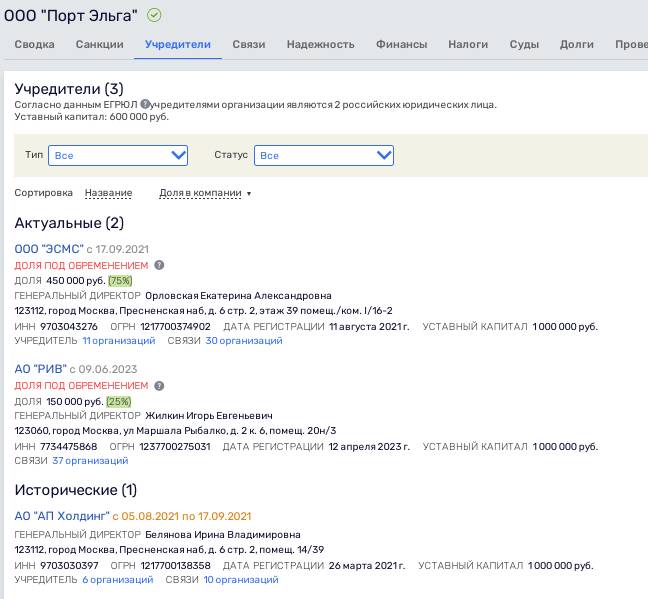Image resolution: width=648 pixels, height=599 pixels.
Task: Select ОГРН 1217700374902 value
Action: pyautogui.click(x=176, y=327)
